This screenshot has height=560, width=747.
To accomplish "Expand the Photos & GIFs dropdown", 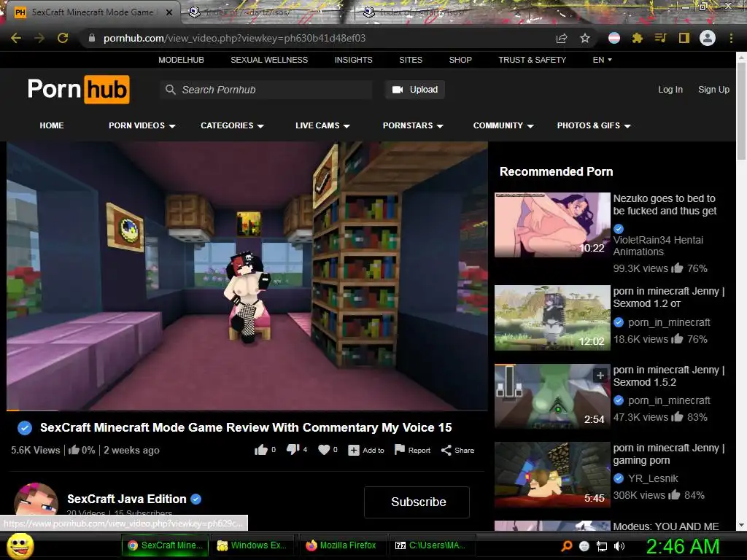I will 594,125.
